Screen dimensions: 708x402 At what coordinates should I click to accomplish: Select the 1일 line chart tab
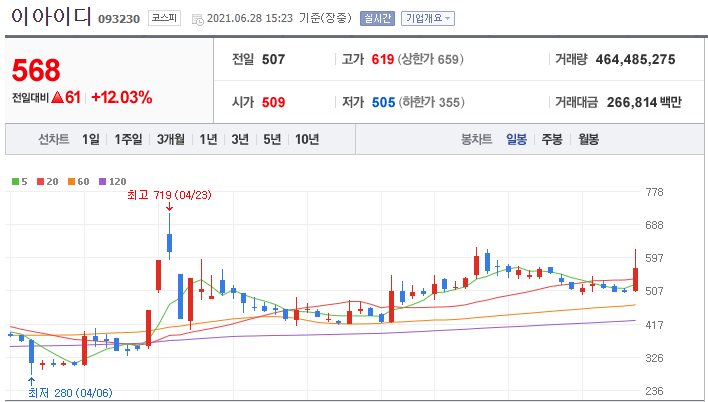90,139
